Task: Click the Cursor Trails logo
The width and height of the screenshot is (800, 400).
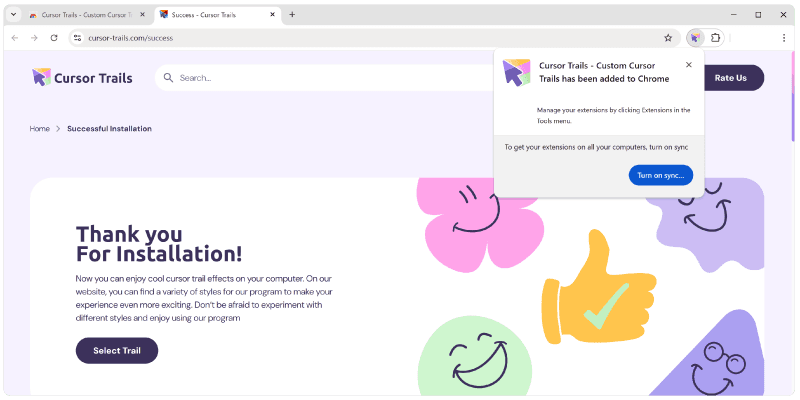Action: [x=82, y=78]
